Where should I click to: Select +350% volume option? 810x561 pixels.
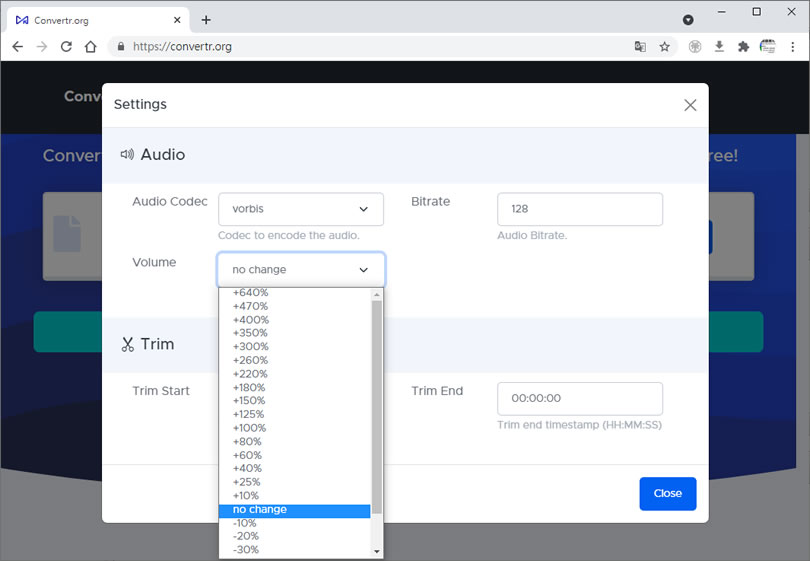(x=294, y=333)
